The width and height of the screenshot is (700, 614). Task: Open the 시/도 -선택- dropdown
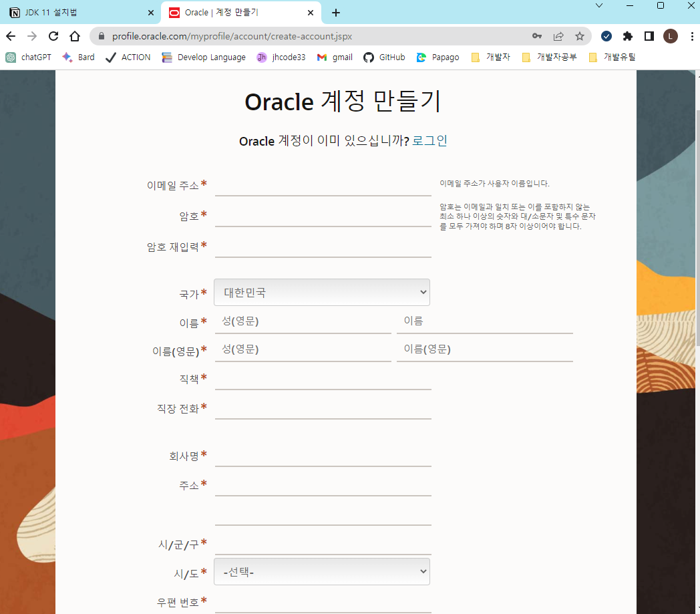(322, 572)
